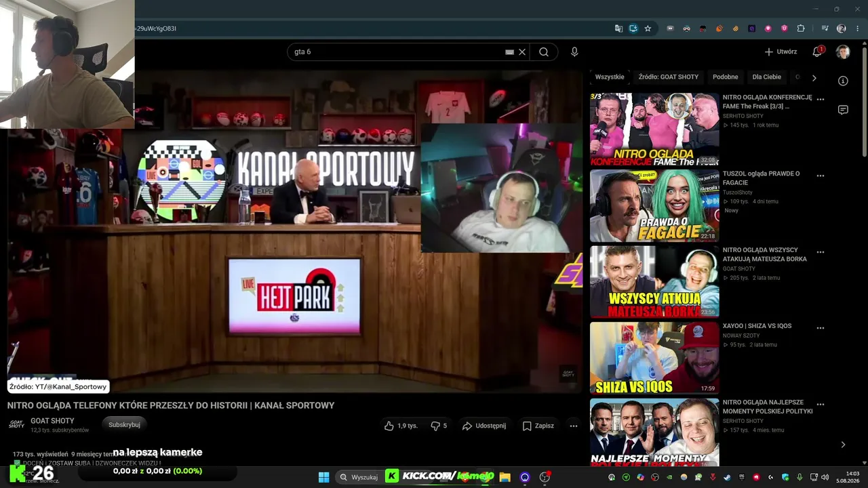Open the Chrome extensions puzzle icon
868x488 pixels.
tap(801, 28)
